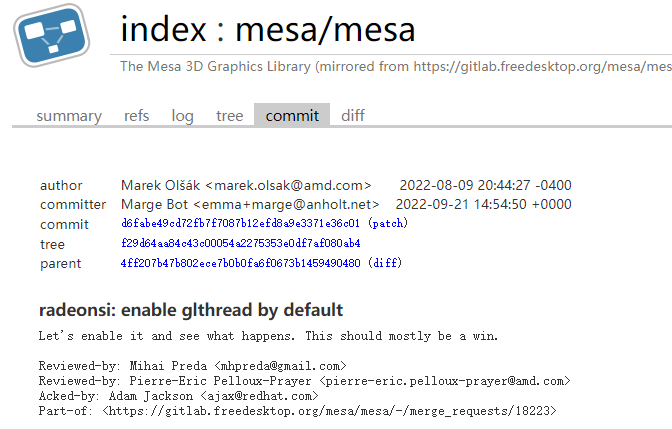The width and height of the screenshot is (672, 429).
Task: Click the merge_requests/18223 URL text
Action: tap(329, 411)
